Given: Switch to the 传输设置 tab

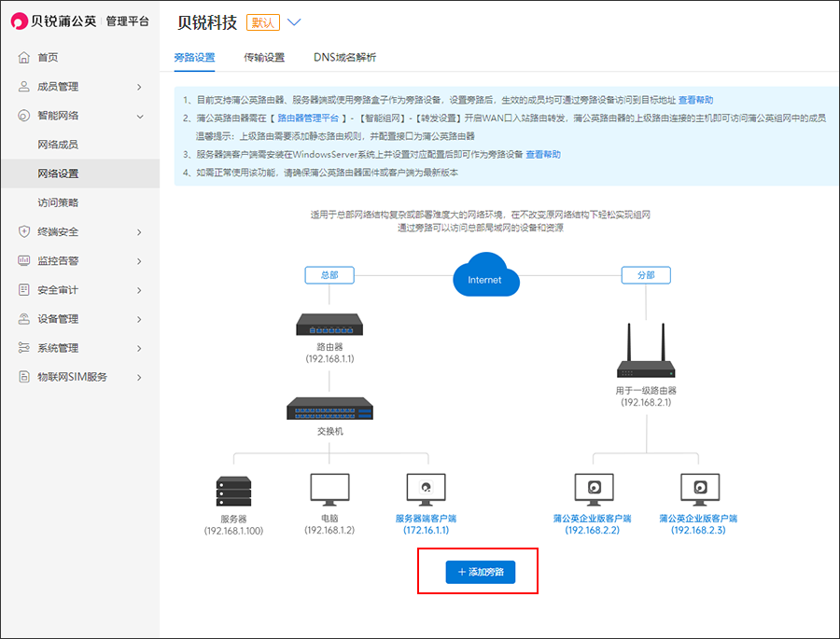Looking at the screenshot, I should pyautogui.click(x=264, y=57).
